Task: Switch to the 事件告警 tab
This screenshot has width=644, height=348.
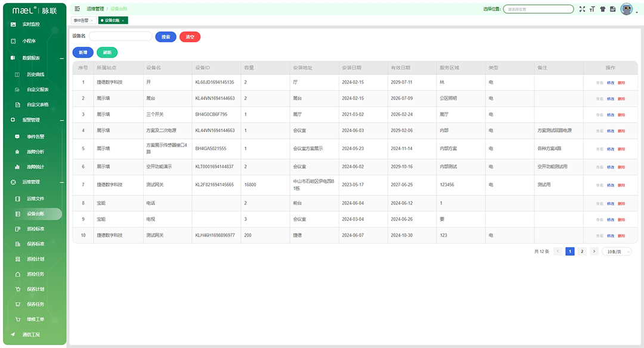Action: coord(80,20)
